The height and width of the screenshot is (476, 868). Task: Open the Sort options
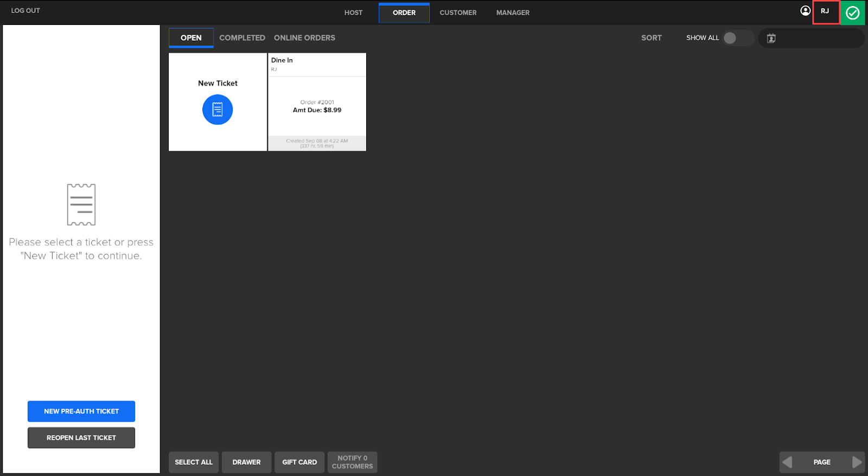tap(651, 38)
